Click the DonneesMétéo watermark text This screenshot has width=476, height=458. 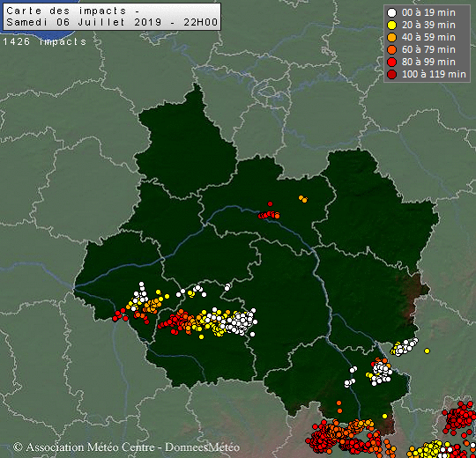(x=202, y=447)
